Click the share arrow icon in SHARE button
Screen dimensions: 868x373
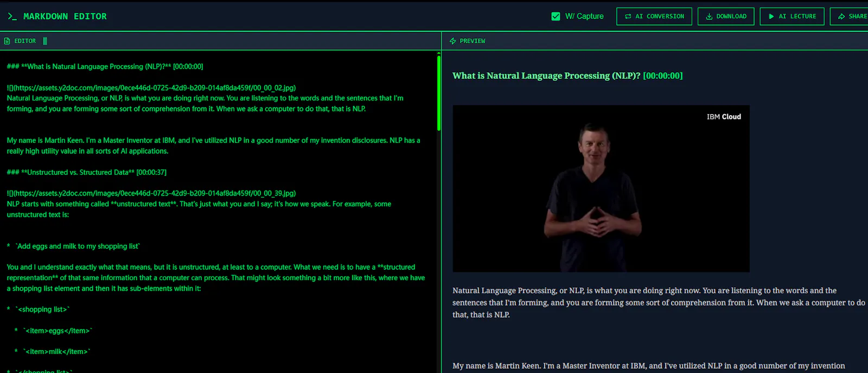pos(841,16)
